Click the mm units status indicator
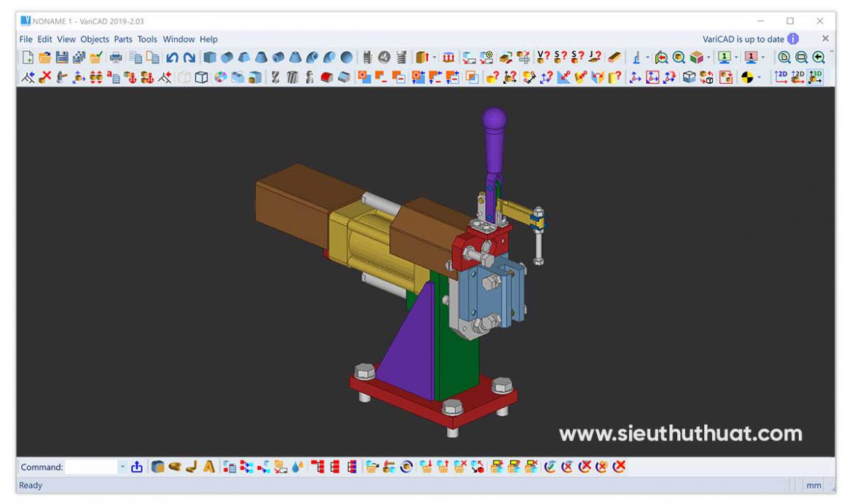 pyautogui.click(x=813, y=485)
